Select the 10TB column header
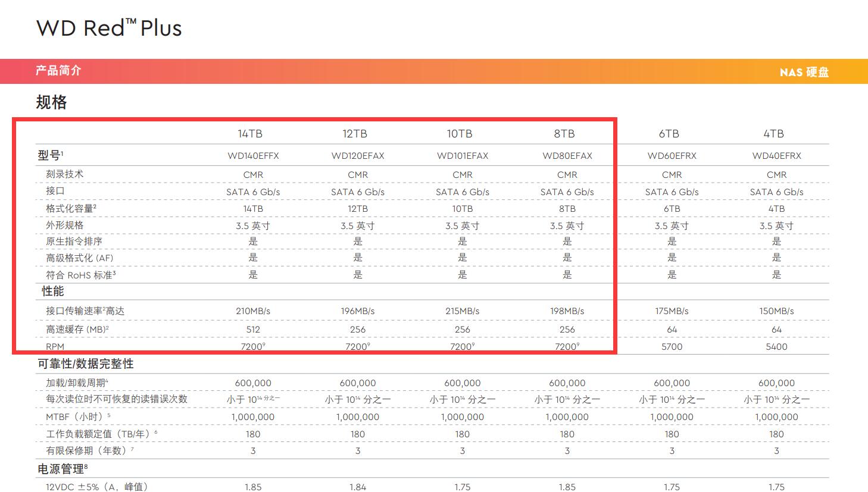The image size is (868, 492). tap(460, 134)
